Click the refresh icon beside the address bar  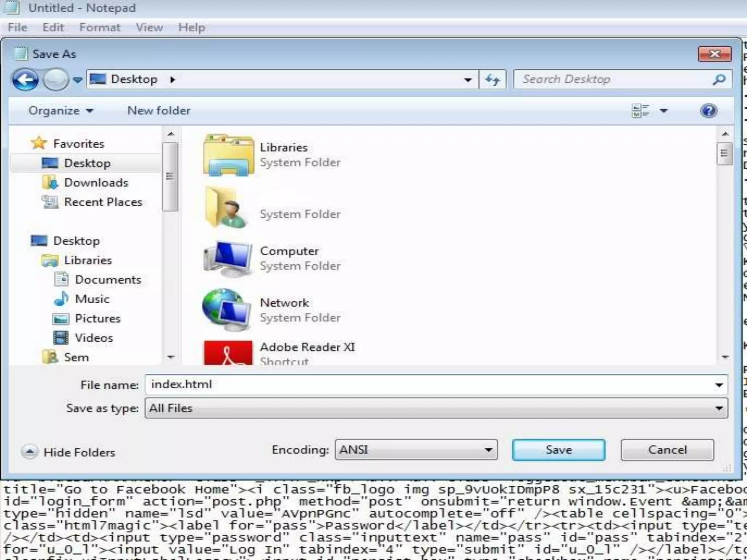(x=492, y=79)
